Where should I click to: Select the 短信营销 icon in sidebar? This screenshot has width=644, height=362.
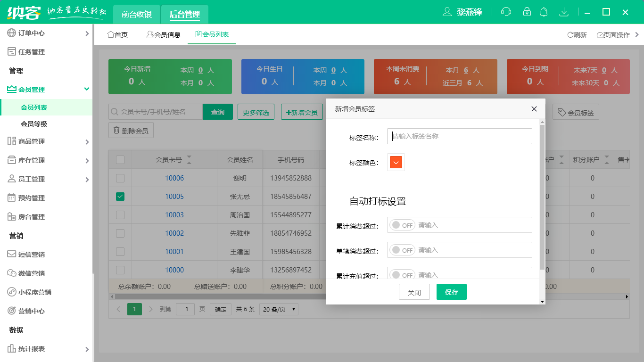pyautogui.click(x=10, y=255)
